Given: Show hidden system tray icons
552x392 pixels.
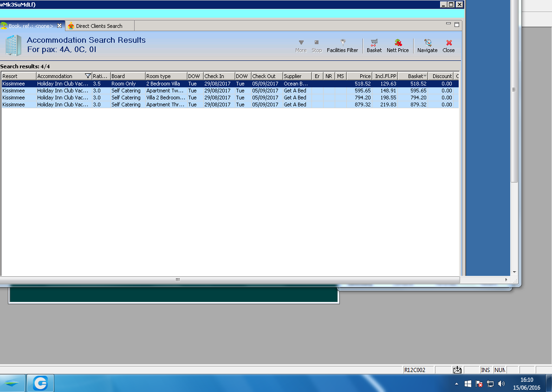Looking at the screenshot, I should pos(457,384).
